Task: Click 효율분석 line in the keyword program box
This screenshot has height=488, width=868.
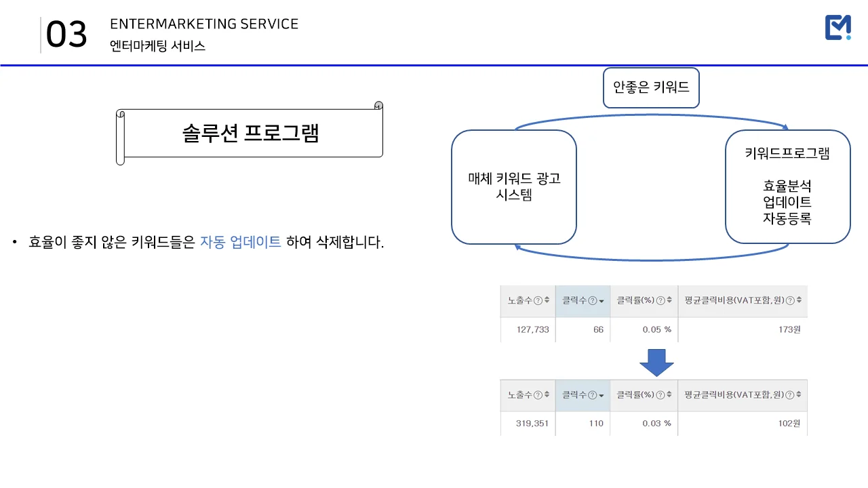Action: 787,186
